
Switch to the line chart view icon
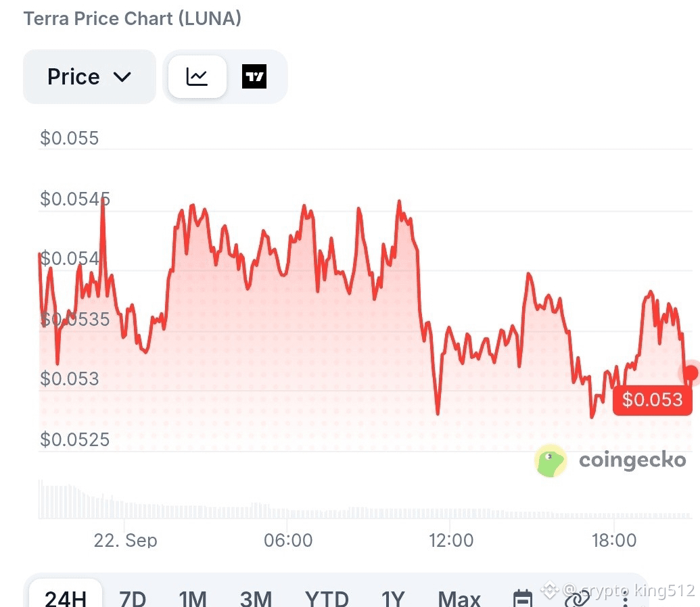tap(197, 77)
